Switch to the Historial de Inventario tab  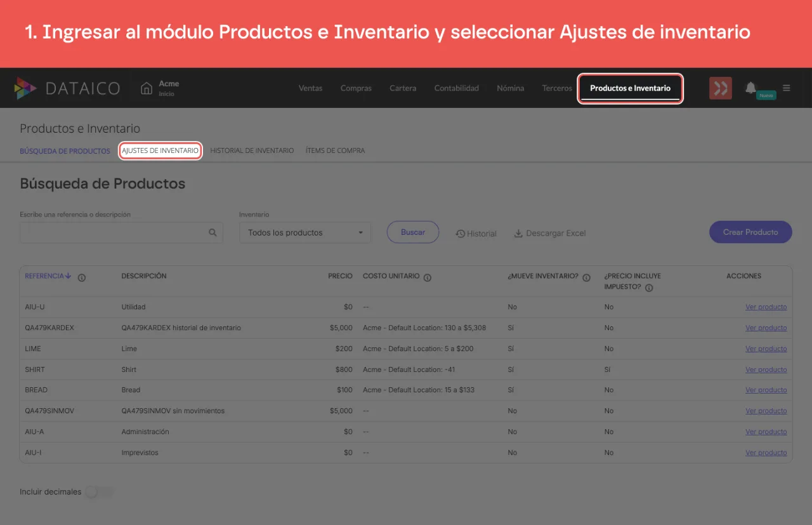click(252, 151)
